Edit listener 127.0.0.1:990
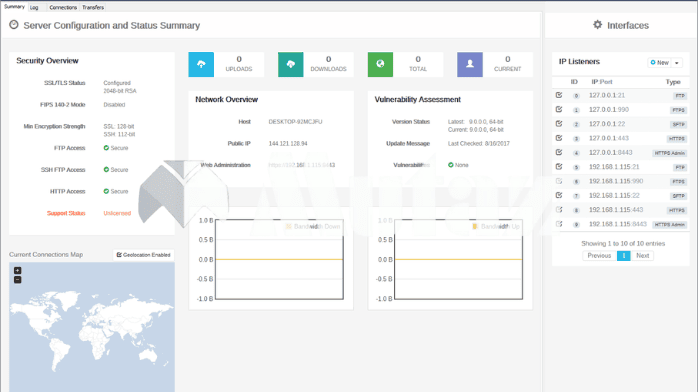This screenshot has width=698, height=392. [559, 109]
